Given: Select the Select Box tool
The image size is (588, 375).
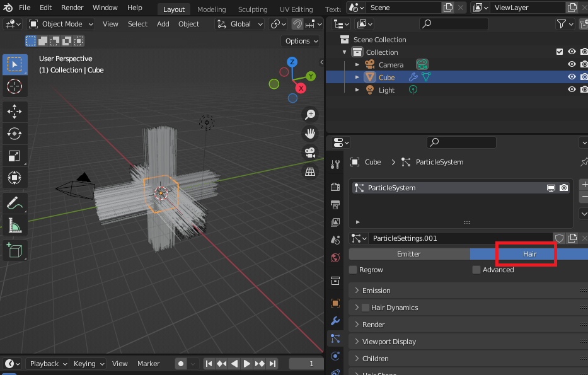Looking at the screenshot, I should coord(14,64).
